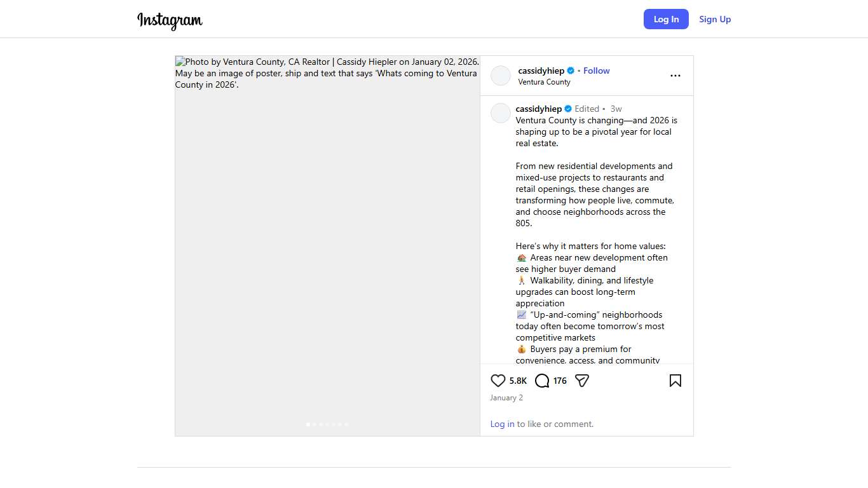Screen dimensions: 868x488
Task: Save post with bookmark icon
Action: point(675,381)
